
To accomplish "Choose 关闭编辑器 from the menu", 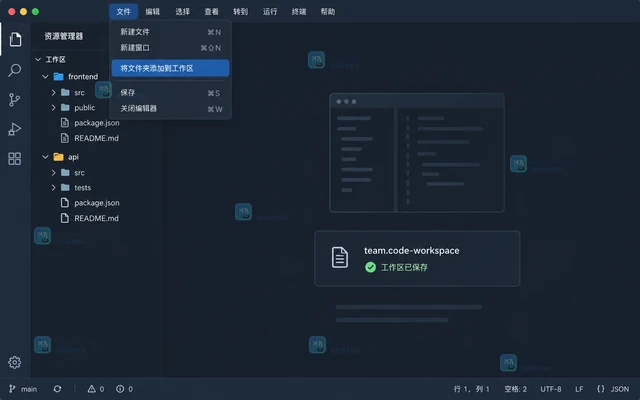I will point(170,109).
